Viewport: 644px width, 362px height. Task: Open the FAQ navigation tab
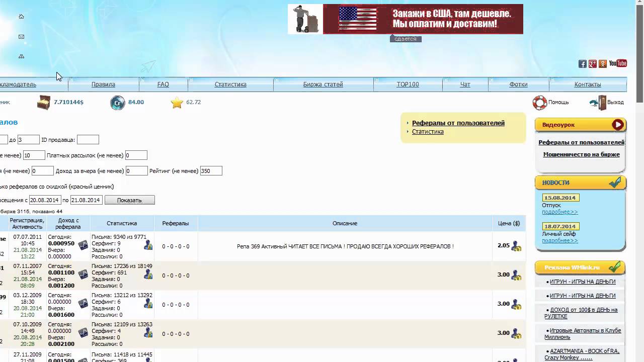tap(163, 84)
